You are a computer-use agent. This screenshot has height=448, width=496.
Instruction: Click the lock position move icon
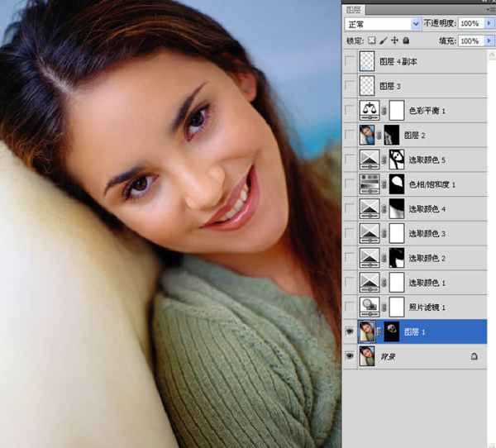click(394, 41)
